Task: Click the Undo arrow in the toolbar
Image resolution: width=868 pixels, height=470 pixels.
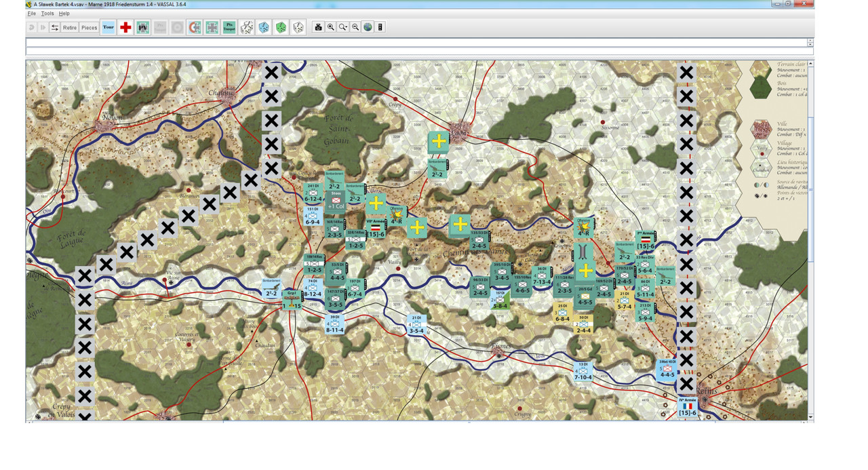Action: pyautogui.click(x=32, y=27)
